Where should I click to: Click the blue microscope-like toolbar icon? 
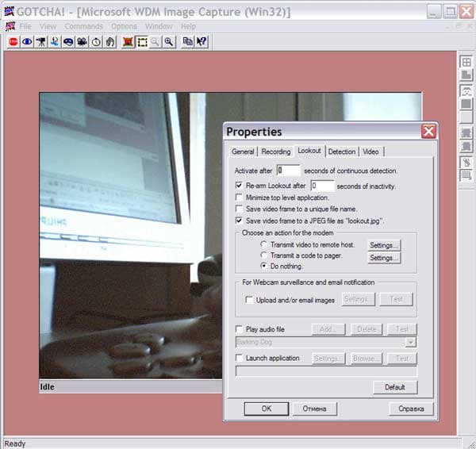coord(55,41)
